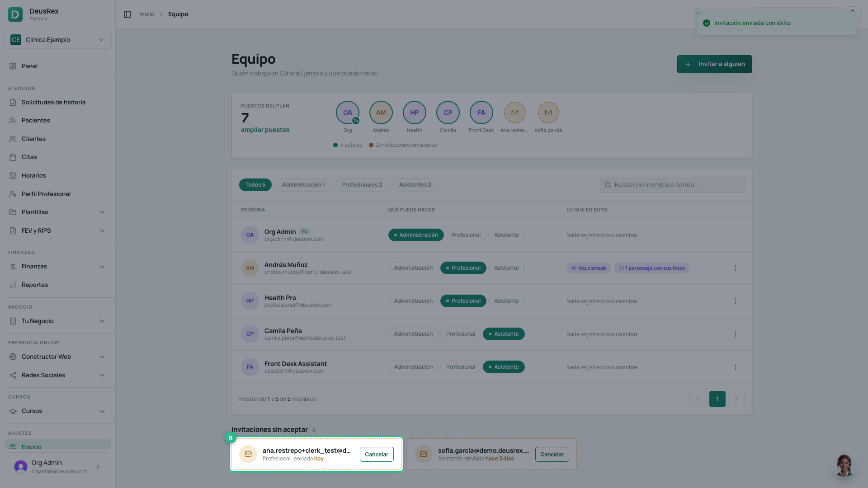Enable Profesional role for Org Admin
The width and height of the screenshot is (868, 488).
(466, 235)
